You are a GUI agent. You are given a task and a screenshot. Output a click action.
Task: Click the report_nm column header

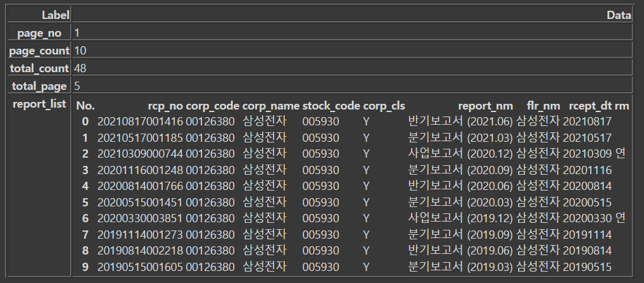click(x=486, y=106)
